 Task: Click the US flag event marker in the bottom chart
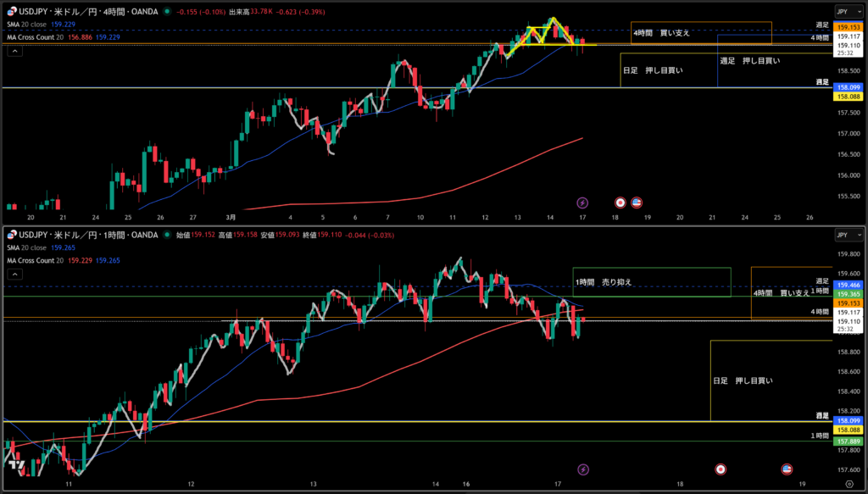click(x=787, y=469)
